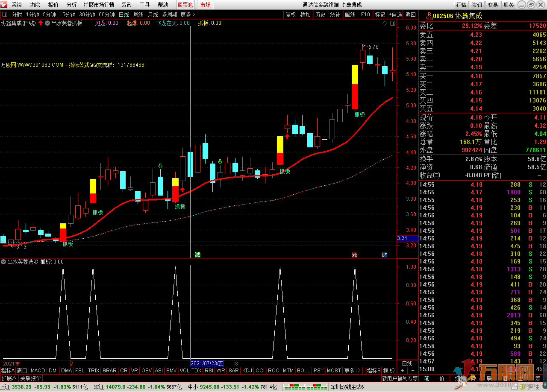Open the 系统 menu

[17, 5]
